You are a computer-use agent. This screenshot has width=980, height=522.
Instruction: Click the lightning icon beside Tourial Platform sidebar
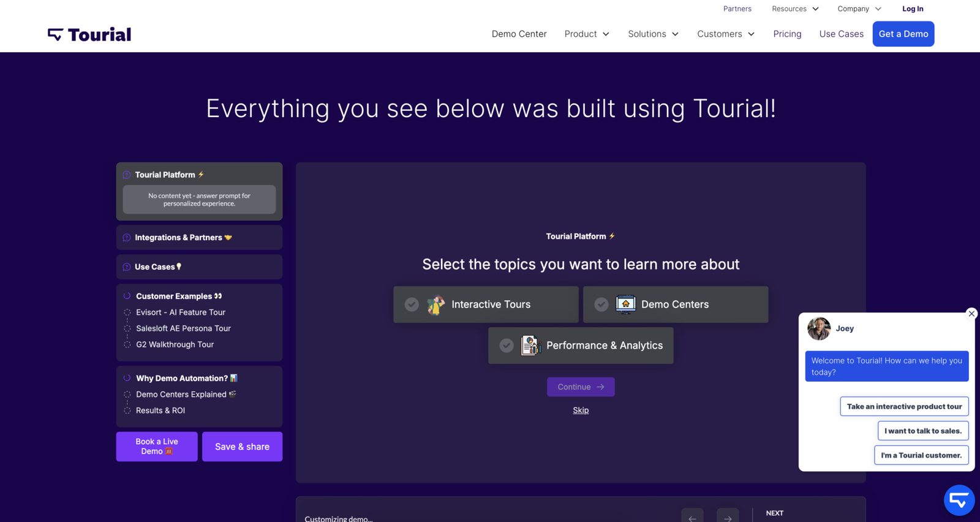(x=201, y=175)
